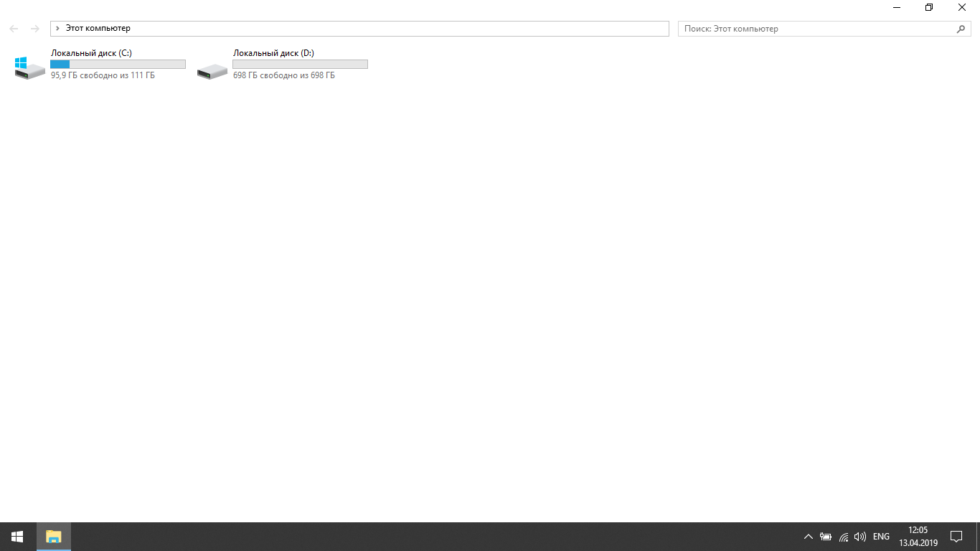Click the 'Локальный диск (C:)' label

(x=91, y=53)
